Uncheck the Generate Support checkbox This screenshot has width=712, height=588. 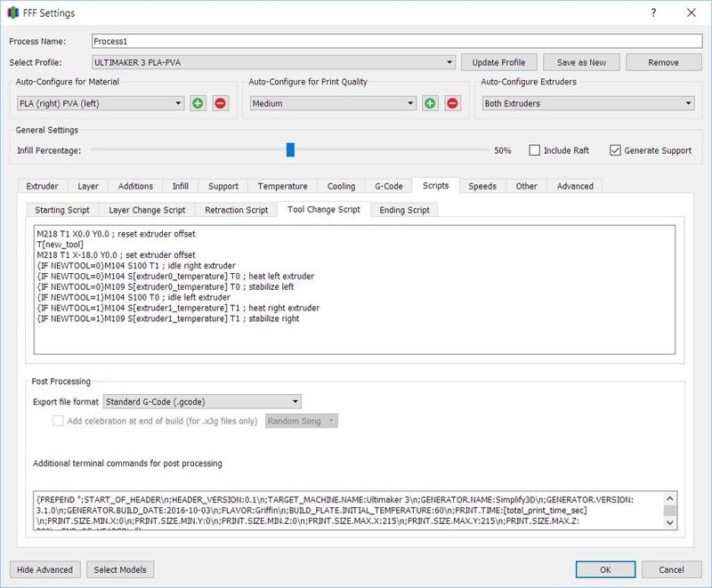[x=615, y=150]
